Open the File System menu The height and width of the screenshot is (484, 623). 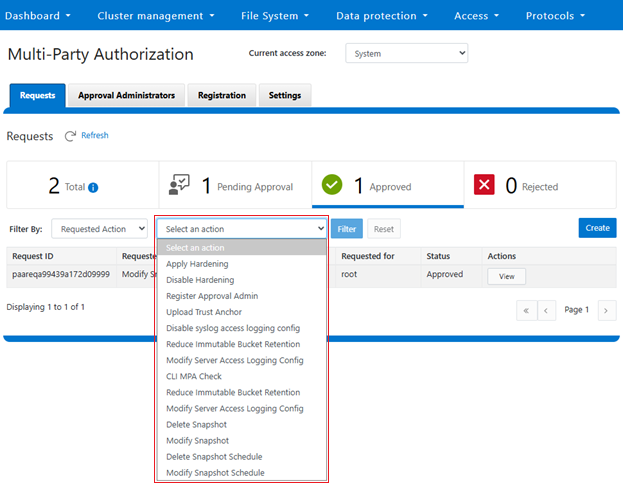pyautogui.click(x=275, y=16)
